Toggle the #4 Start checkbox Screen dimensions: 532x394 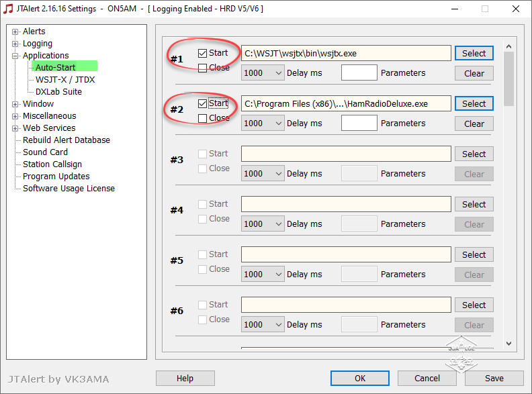coord(203,204)
